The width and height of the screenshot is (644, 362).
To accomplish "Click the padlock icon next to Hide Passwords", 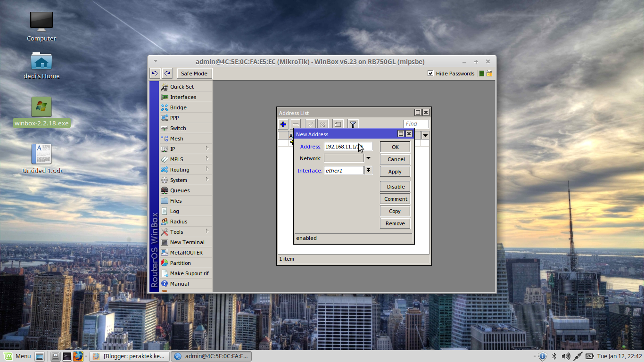I will click(x=489, y=74).
